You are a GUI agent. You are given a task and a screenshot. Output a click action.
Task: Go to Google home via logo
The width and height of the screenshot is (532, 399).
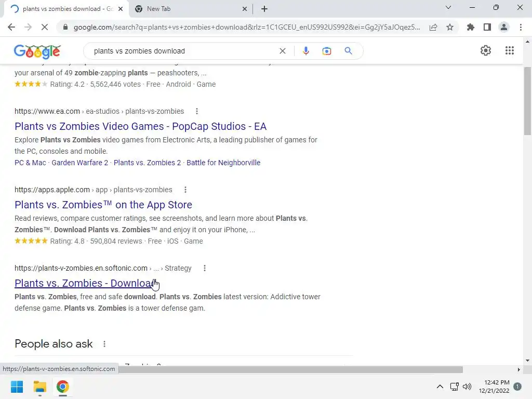point(37,51)
